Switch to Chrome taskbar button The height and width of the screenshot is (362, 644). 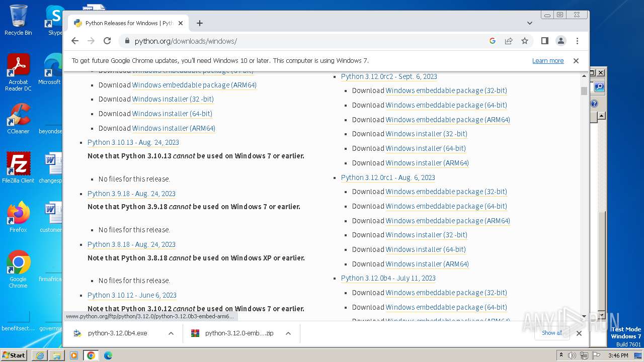pyautogui.click(x=91, y=355)
